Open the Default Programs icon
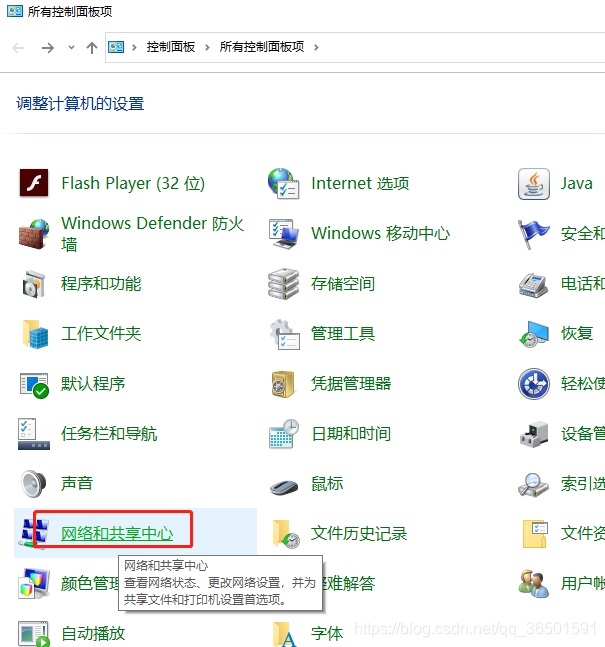 pos(34,385)
